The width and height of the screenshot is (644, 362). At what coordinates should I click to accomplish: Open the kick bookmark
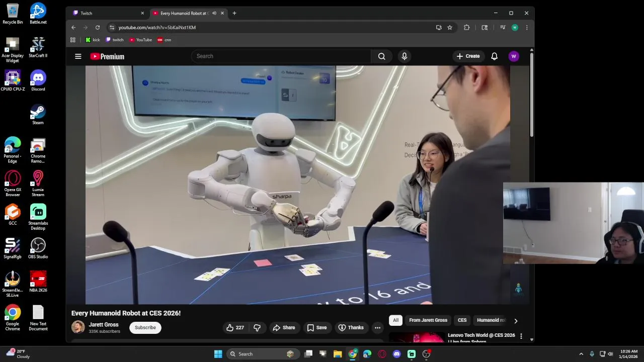[x=93, y=40]
